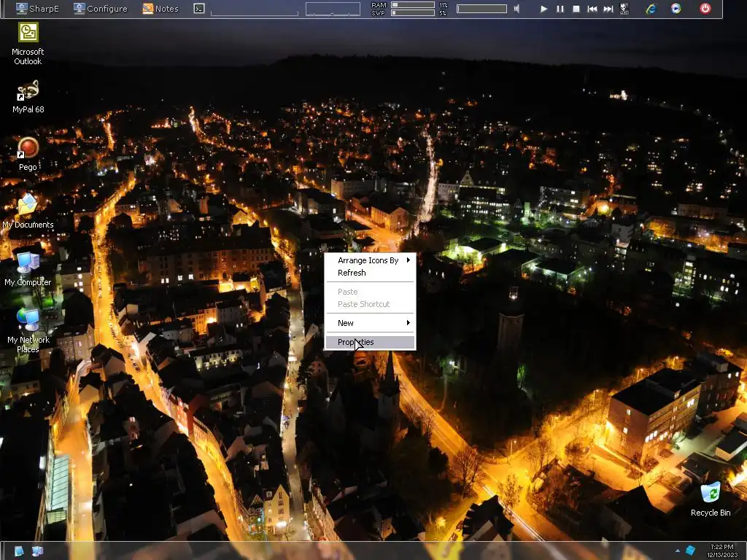Open the Pego desktop shortcut
747x560 pixels.
[x=28, y=148]
